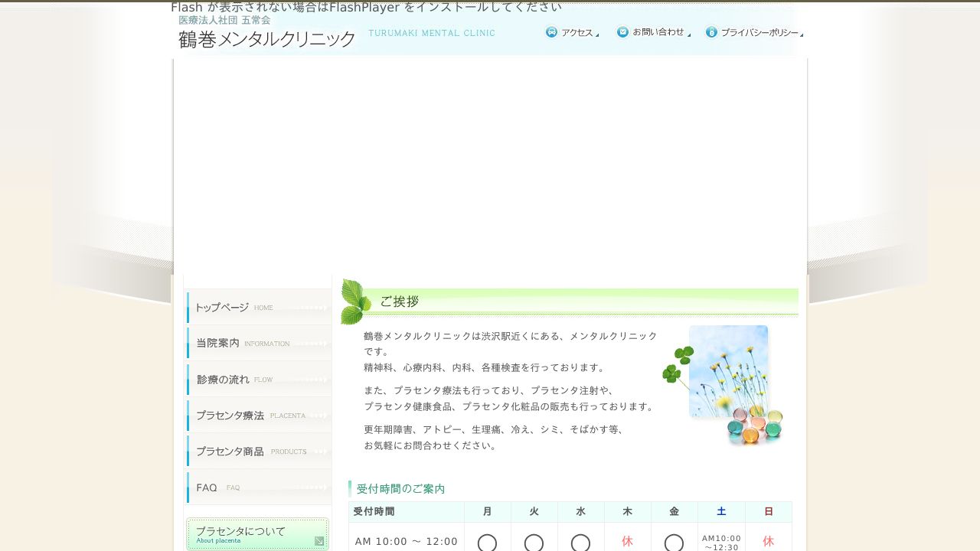
Task: Click the red 日 Sunday column header
Action: click(x=768, y=511)
